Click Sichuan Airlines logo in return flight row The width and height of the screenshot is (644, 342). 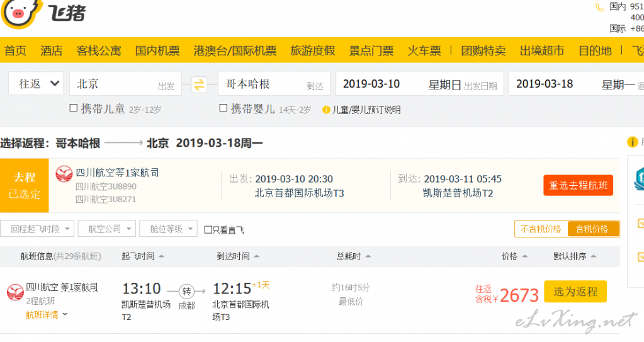click(x=15, y=292)
